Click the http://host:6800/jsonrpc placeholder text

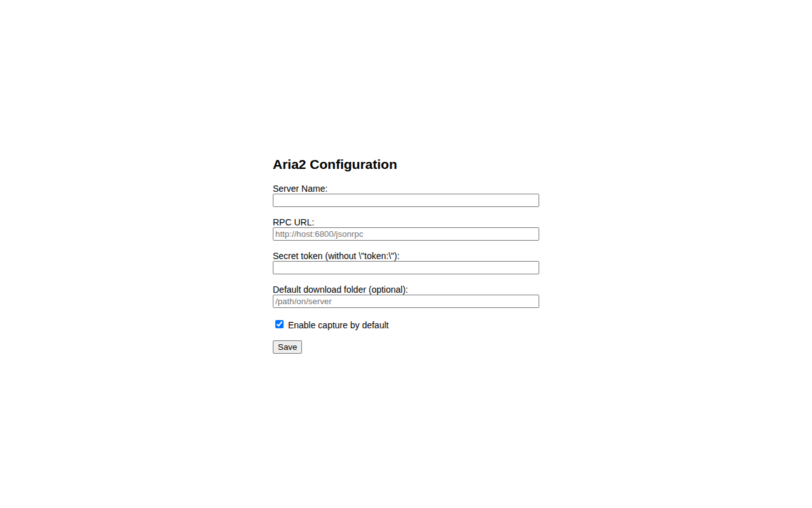(x=319, y=234)
